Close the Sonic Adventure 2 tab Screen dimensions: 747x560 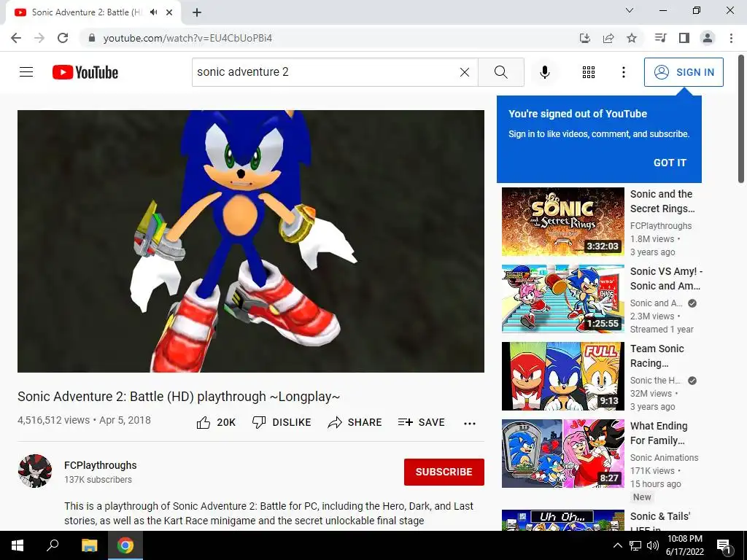(x=169, y=12)
